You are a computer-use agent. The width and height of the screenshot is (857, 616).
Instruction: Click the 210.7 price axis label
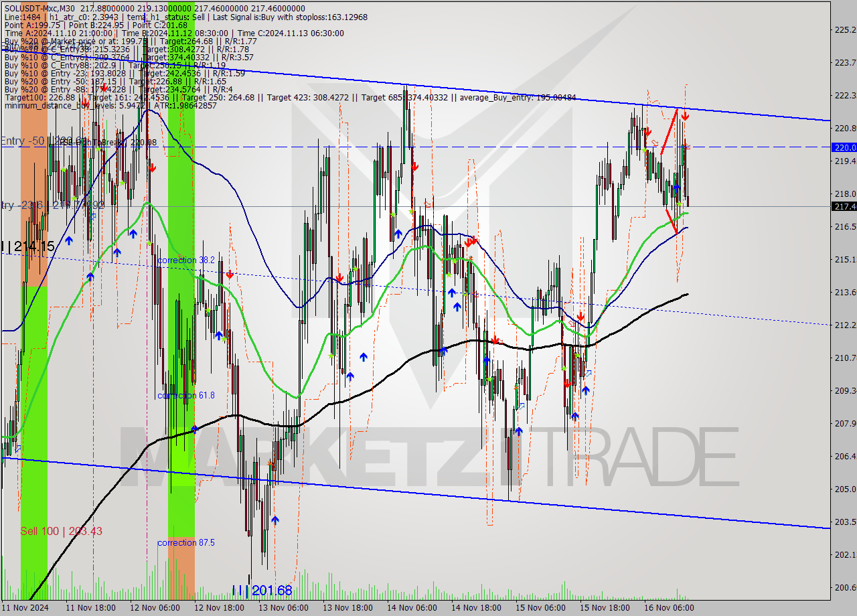point(844,358)
